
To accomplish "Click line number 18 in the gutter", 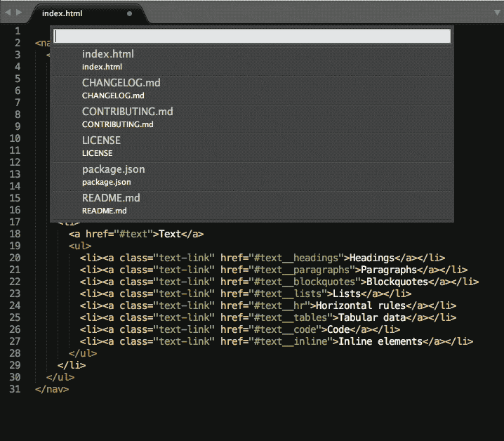I will click(15, 234).
